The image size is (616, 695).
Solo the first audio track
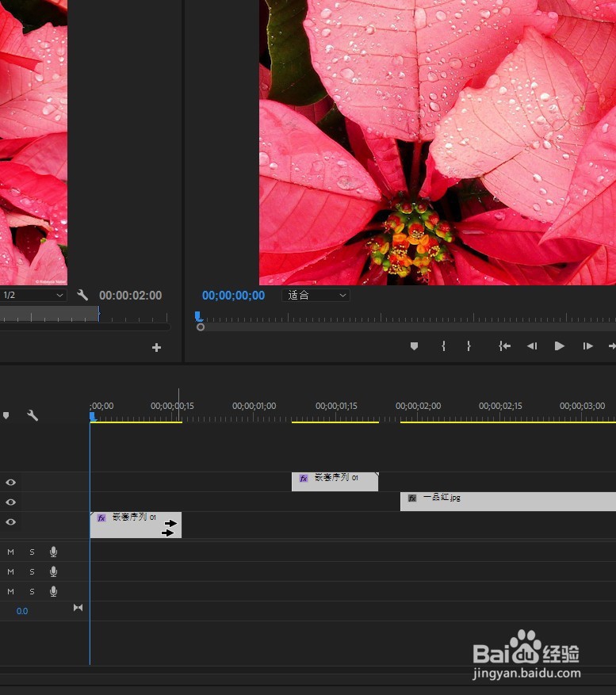coord(32,552)
